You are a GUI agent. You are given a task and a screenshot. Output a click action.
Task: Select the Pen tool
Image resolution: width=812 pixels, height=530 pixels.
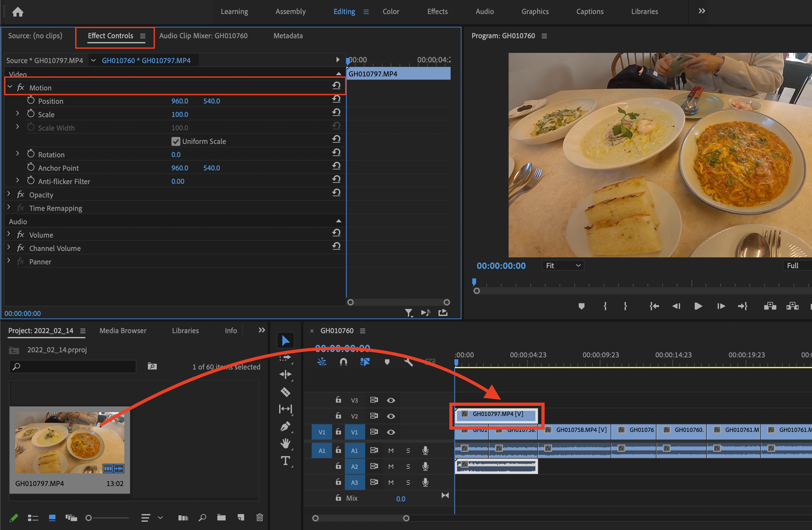285,426
